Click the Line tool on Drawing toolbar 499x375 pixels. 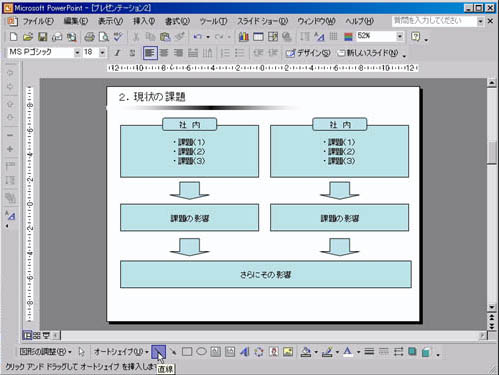(x=158, y=352)
